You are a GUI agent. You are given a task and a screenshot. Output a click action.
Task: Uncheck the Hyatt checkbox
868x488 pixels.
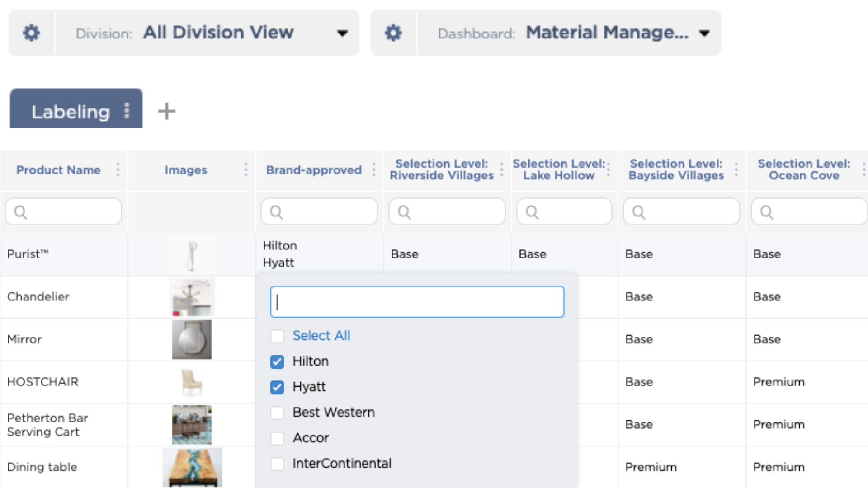(277, 387)
